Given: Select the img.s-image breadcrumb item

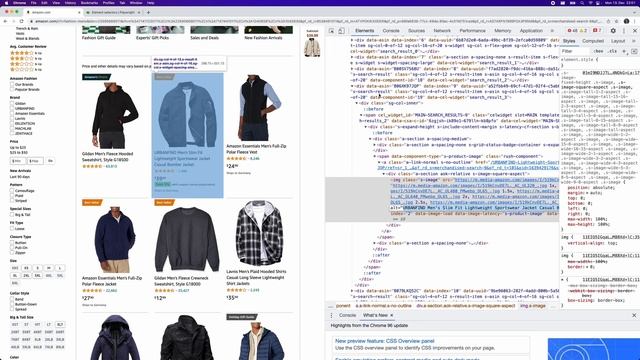Looking at the screenshot, I should [x=533, y=306].
